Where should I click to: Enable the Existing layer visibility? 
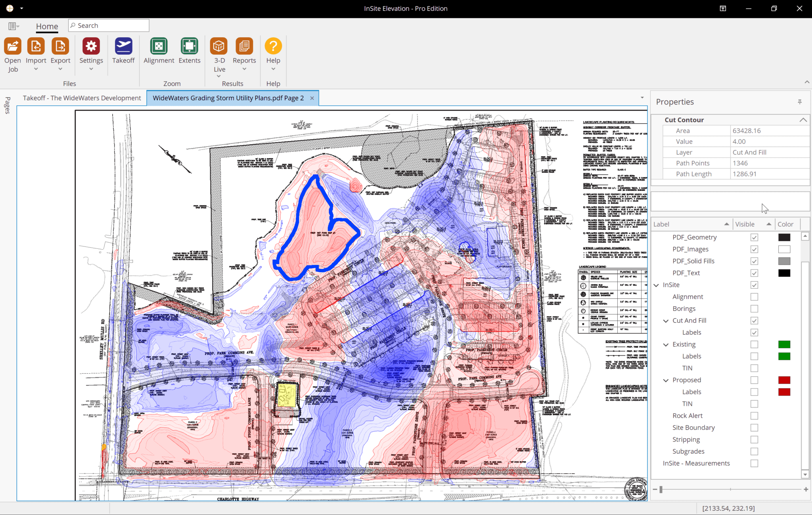coord(754,344)
